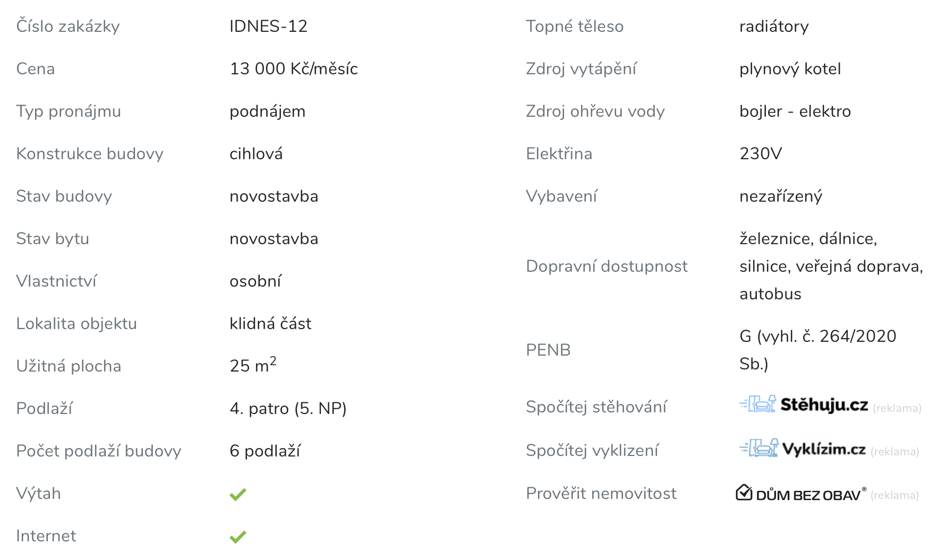This screenshot has height=560, width=938.
Task: Click the plynový kotel heating source value
Action: pyautogui.click(x=790, y=69)
